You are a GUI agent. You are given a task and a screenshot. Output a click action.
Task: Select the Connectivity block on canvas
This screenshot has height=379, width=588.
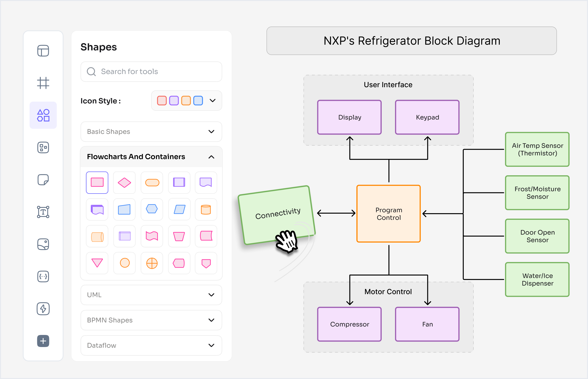click(277, 215)
